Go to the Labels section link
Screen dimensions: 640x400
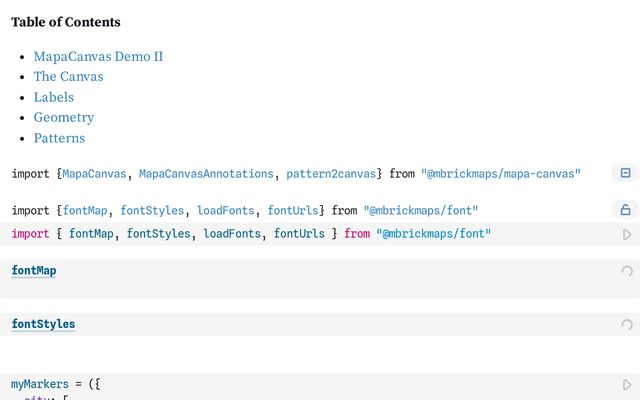click(x=53, y=97)
